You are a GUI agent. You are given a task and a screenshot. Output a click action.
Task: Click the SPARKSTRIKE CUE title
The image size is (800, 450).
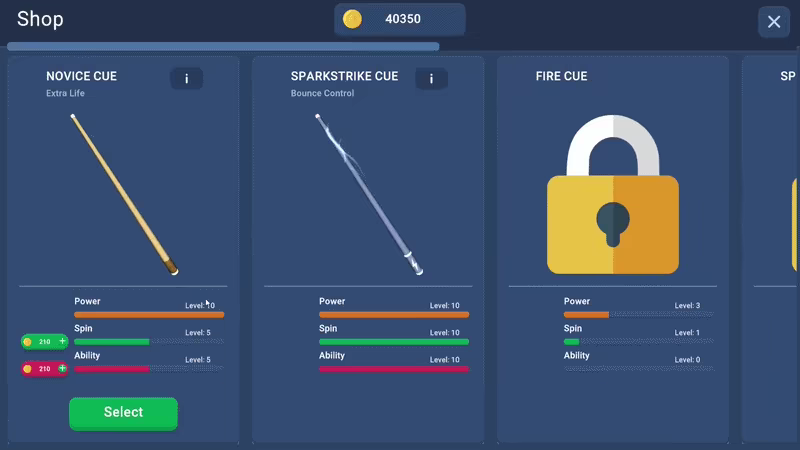pyautogui.click(x=344, y=77)
